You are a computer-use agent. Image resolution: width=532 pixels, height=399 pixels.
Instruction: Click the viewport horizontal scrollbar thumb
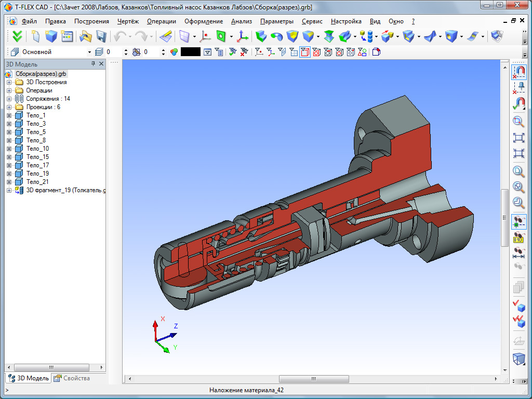point(314,379)
